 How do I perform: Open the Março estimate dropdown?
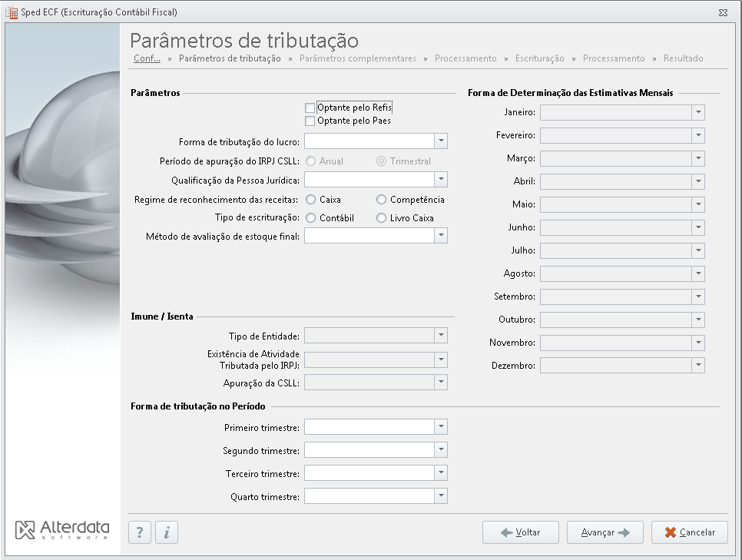pyautogui.click(x=698, y=158)
